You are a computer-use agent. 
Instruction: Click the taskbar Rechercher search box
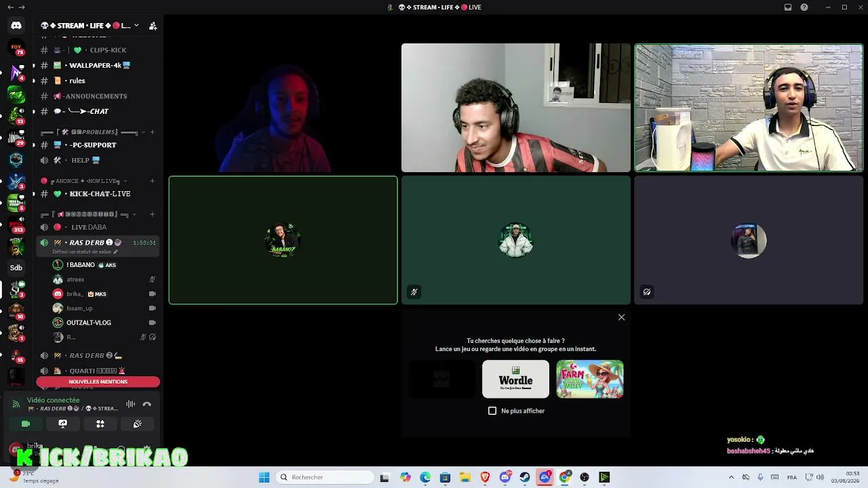(325, 477)
